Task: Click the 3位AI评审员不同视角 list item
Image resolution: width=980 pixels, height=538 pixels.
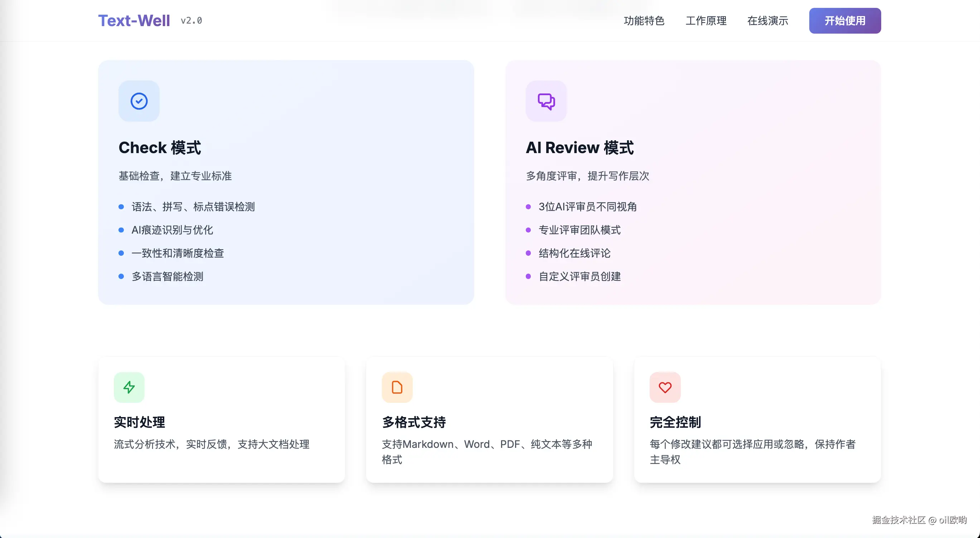Action: click(x=587, y=207)
